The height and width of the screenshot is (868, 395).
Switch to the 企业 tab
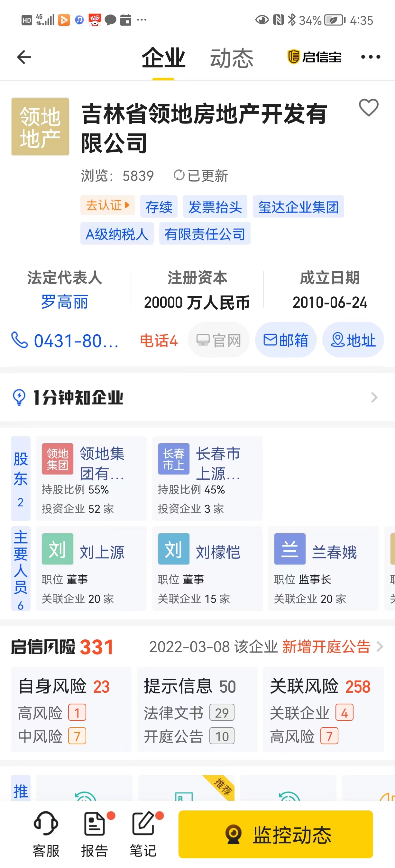(163, 58)
